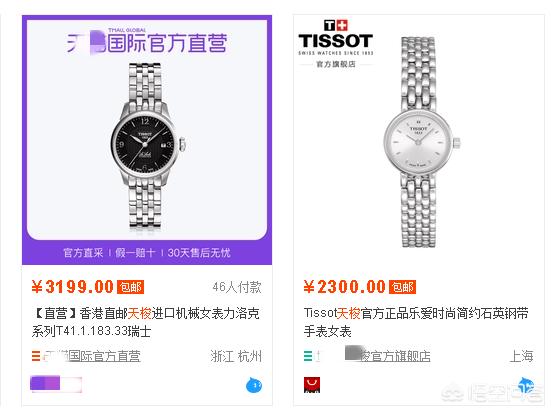This screenshot has height=412, width=554.
Task: Click the purple 官方直采 假一赔十 banner strip
Action: tap(147, 253)
